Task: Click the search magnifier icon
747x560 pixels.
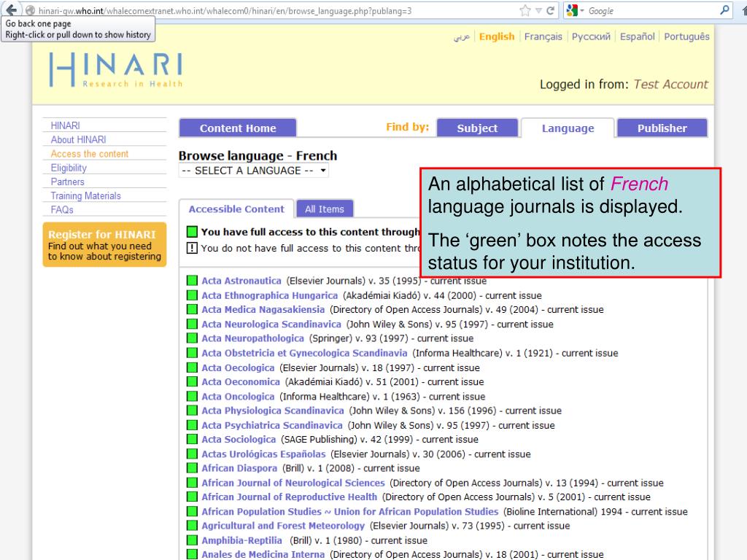Action: (x=724, y=10)
